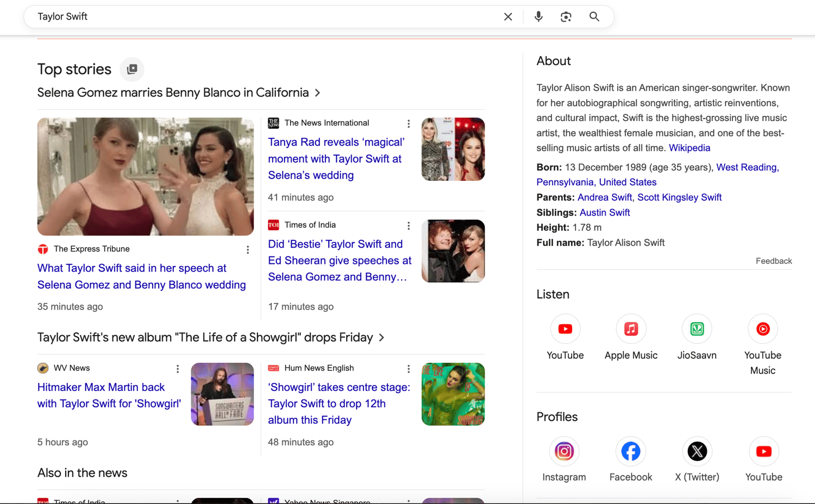Follow the Wikipedia link in About
Screen dimensions: 815x504
click(689, 148)
